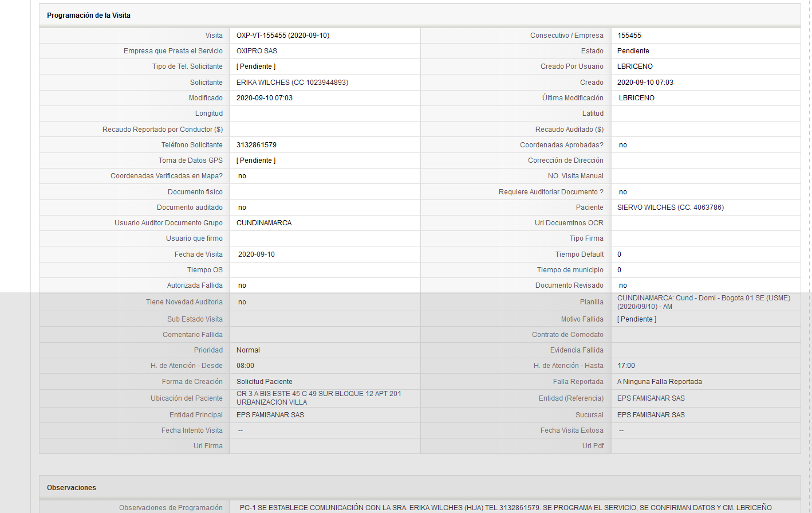The image size is (812, 513).
Task: Click the NO. Visita Manual label
Action: point(576,176)
